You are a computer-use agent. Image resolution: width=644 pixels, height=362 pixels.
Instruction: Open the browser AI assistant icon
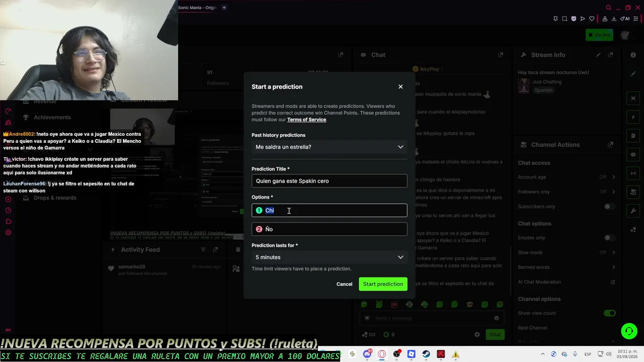tap(625, 19)
